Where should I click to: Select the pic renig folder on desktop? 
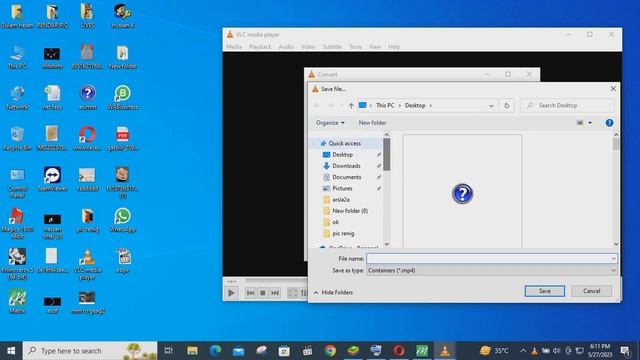[x=87, y=220]
